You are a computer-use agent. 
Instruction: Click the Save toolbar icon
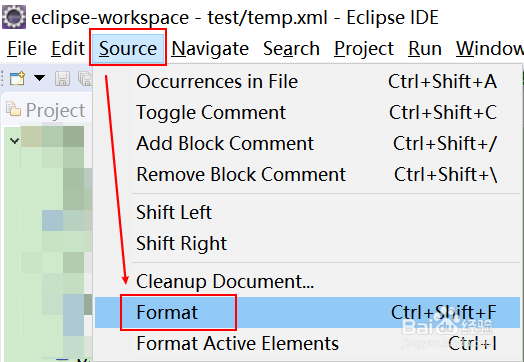coord(62,78)
